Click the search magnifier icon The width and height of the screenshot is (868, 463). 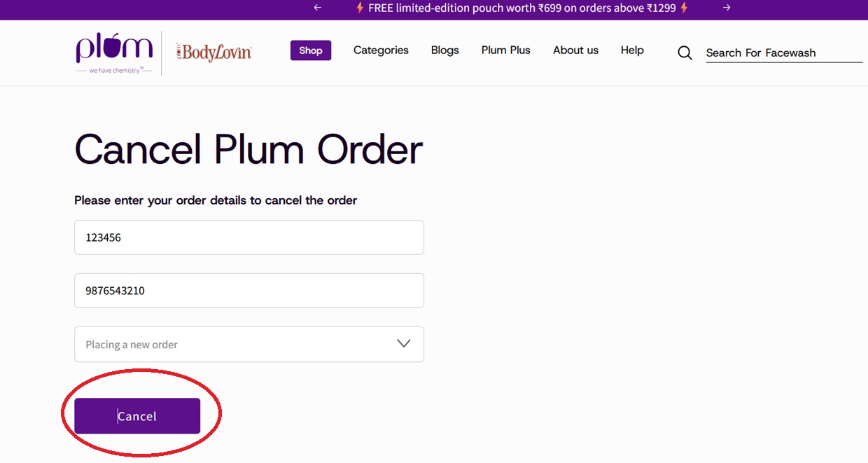[685, 53]
